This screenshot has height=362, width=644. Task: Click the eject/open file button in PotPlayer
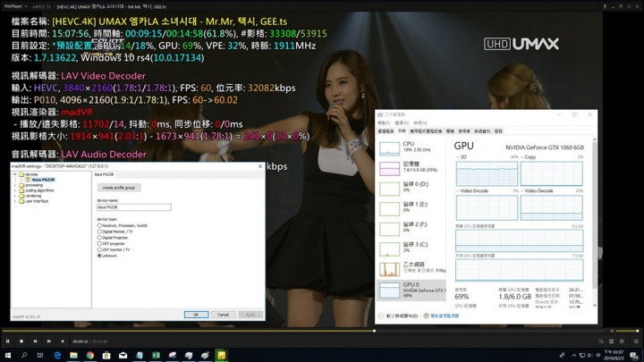tap(63, 341)
